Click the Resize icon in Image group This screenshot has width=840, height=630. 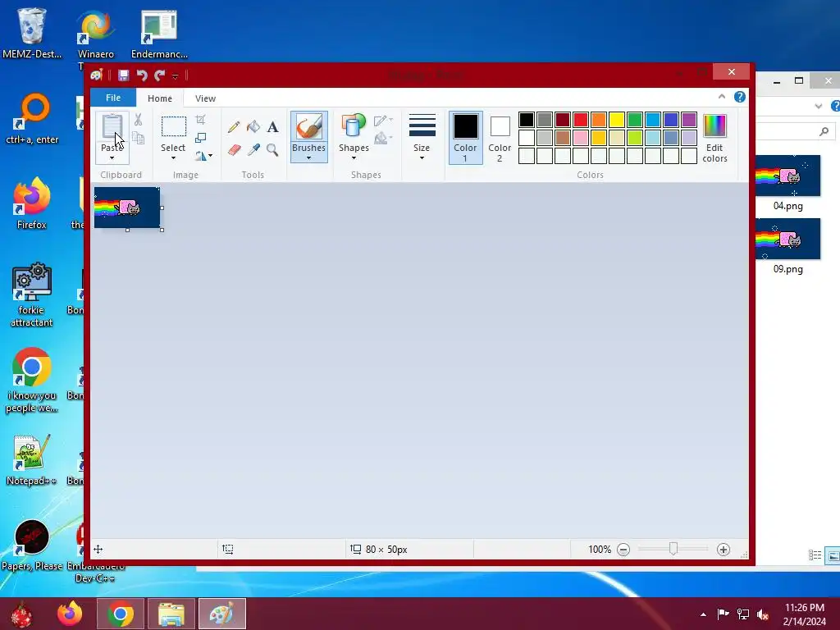(200, 138)
